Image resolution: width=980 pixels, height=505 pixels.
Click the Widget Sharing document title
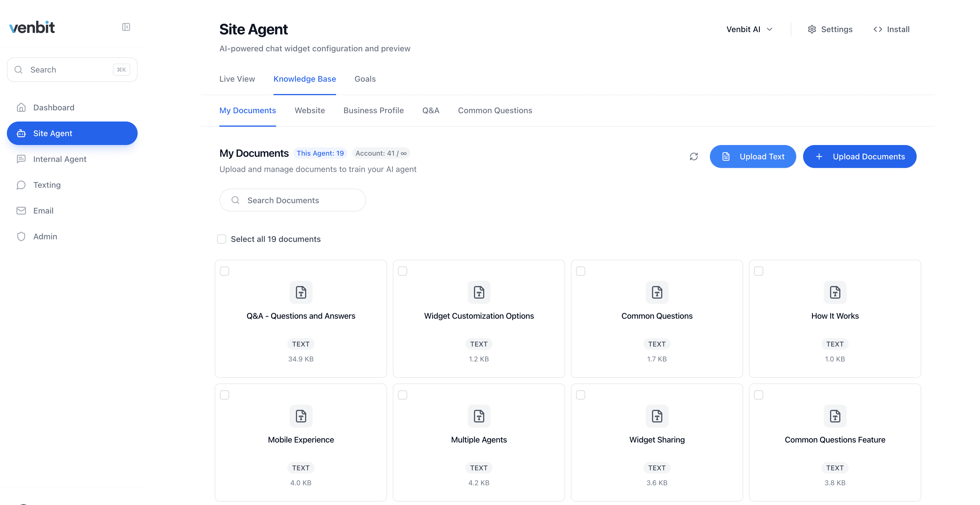[x=657, y=440]
